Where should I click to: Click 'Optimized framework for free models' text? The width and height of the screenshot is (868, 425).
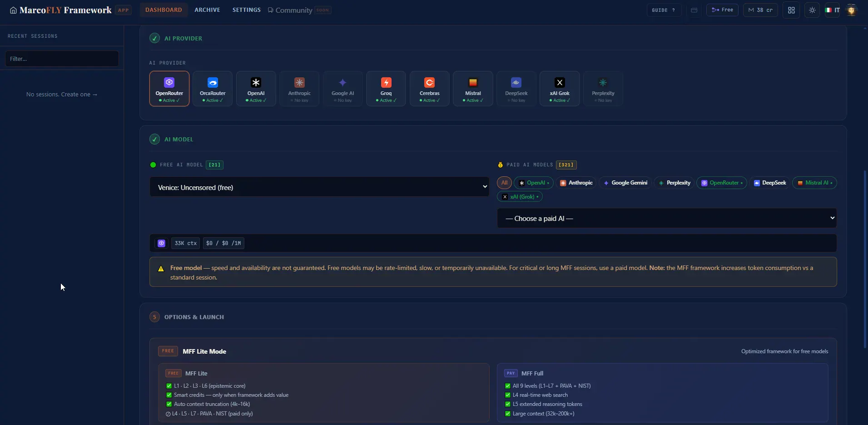click(x=784, y=351)
